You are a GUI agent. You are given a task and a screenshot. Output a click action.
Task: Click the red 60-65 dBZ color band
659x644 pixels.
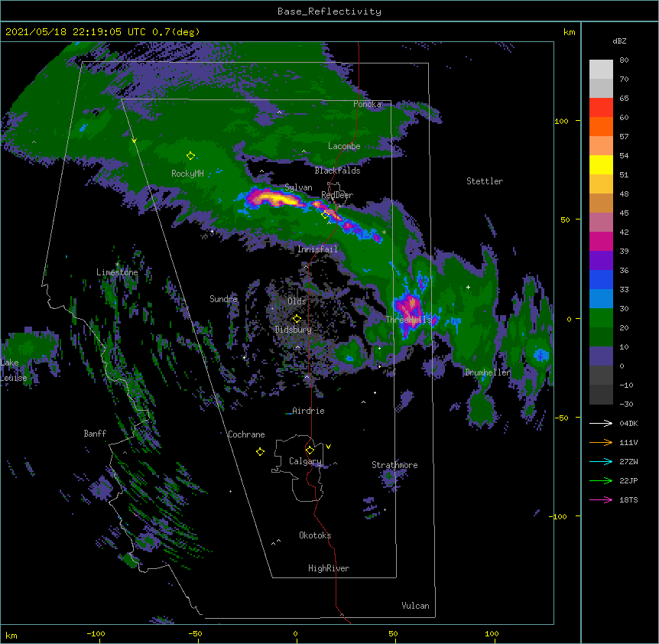(601, 108)
